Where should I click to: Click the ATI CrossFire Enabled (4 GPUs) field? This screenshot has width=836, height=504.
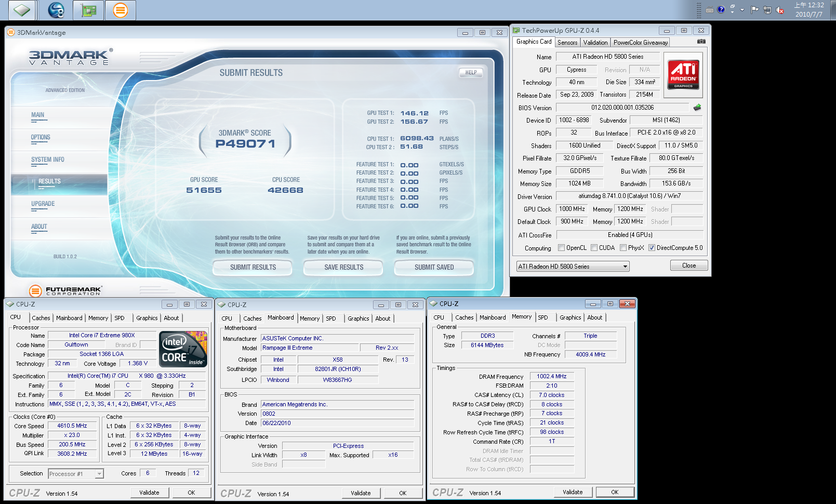pyautogui.click(x=630, y=235)
